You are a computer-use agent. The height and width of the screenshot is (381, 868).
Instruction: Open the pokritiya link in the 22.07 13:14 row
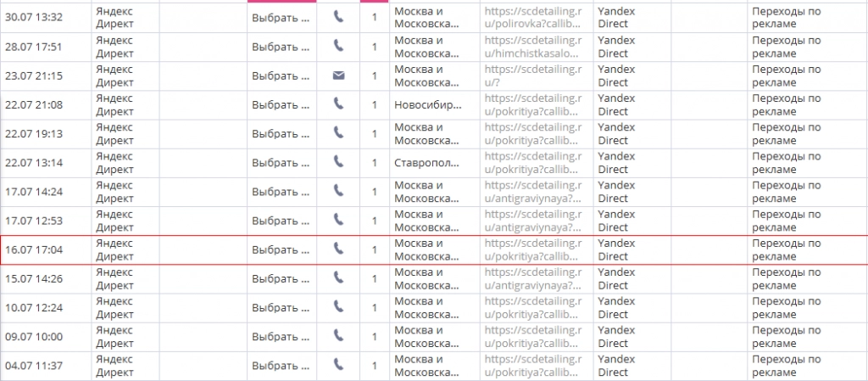coord(534,163)
